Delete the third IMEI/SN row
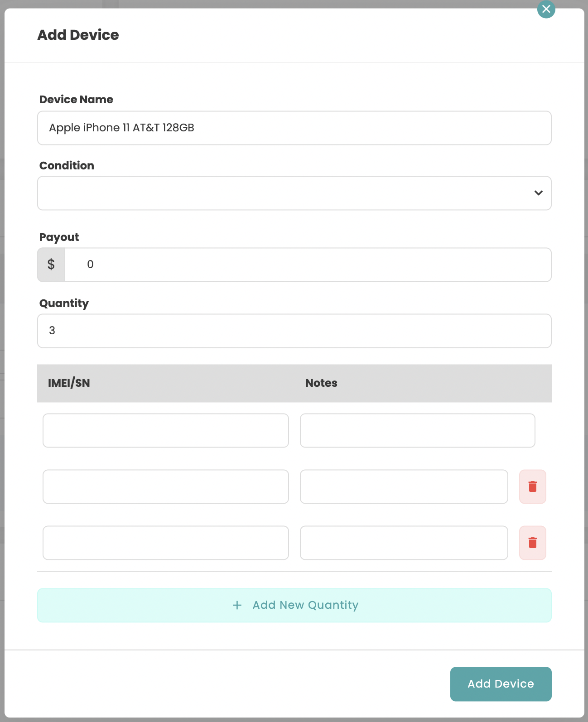 (532, 543)
